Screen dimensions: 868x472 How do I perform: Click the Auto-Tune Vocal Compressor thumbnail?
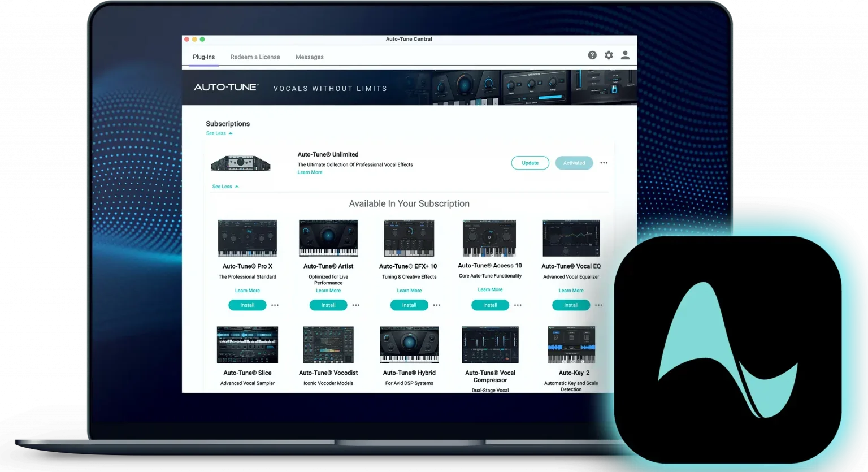pos(490,344)
